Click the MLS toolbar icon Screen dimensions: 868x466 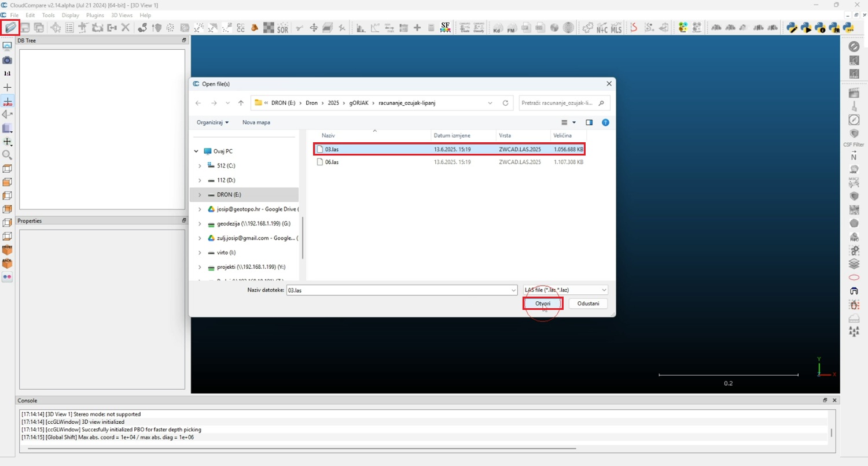point(616,27)
